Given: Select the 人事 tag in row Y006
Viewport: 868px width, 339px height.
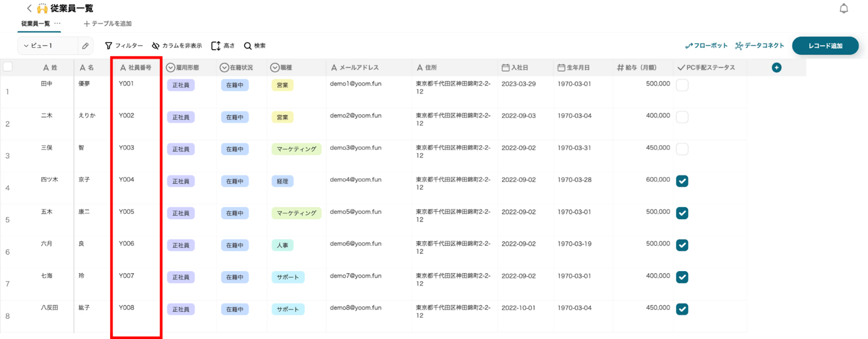Looking at the screenshot, I should pos(282,245).
